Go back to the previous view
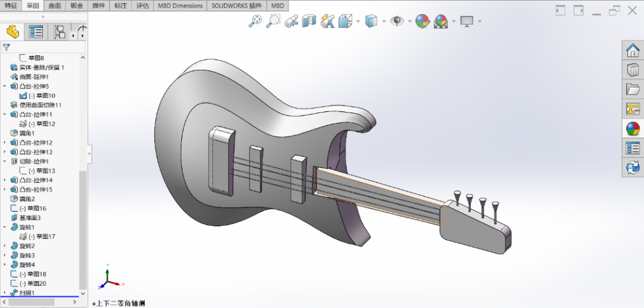644x308 pixels. [291, 21]
